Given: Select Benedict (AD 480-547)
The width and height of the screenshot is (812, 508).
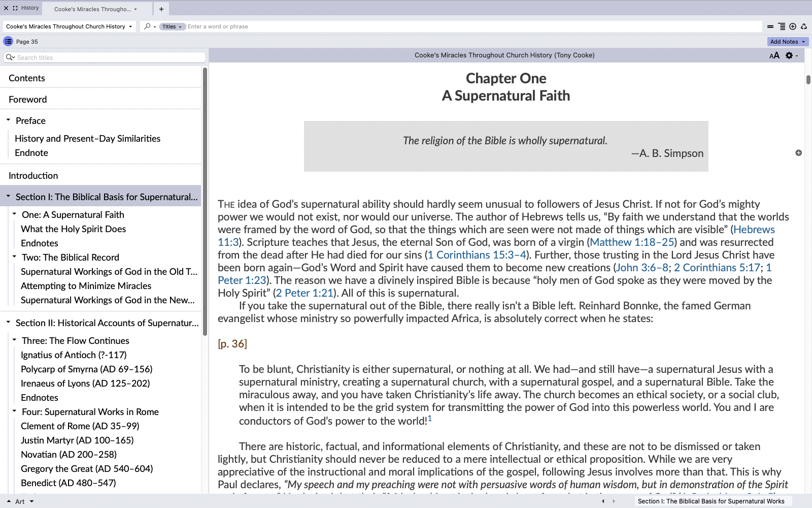Looking at the screenshot, I should [68, 483].
